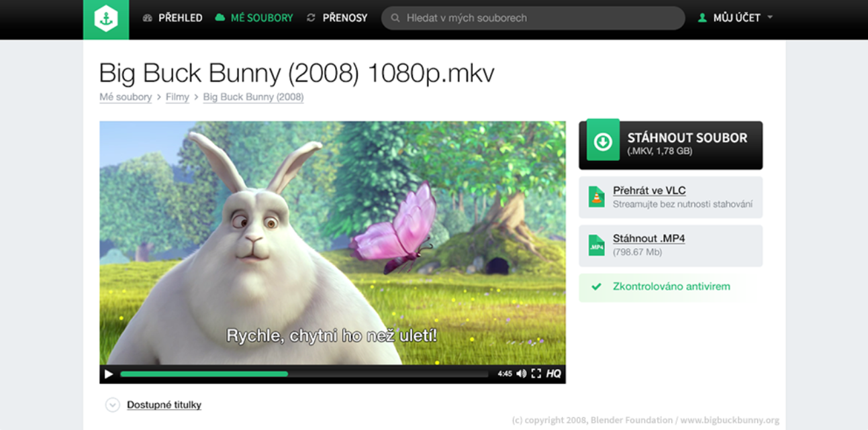
Task: Mute the video with the speaker icon
Action: [521, 374]
